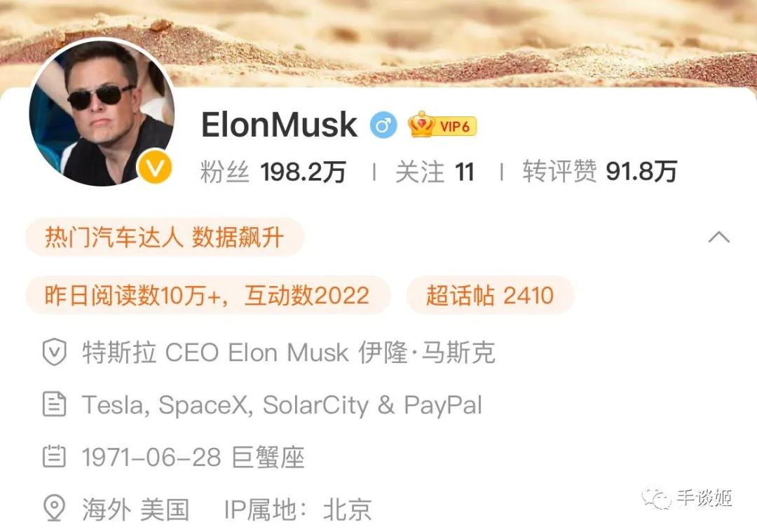This screenshot has width=757, height=532.
Task: Select the ElonMusk username text
Action: point(279,125)
